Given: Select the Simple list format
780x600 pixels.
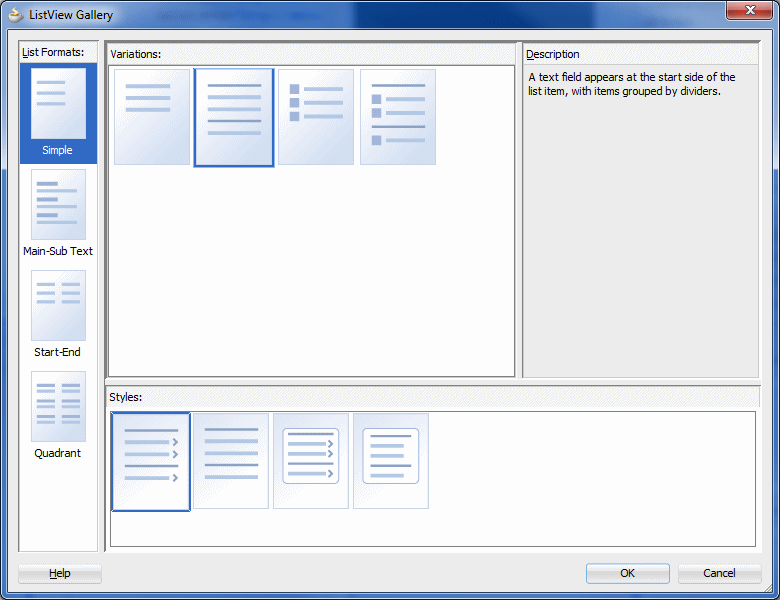Looking at the screenshot, I should click(58, 113).
